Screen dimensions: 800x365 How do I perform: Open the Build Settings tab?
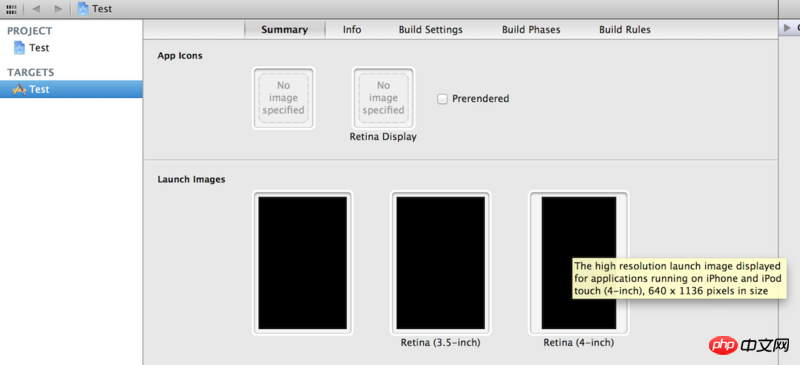tap(431, 30)
